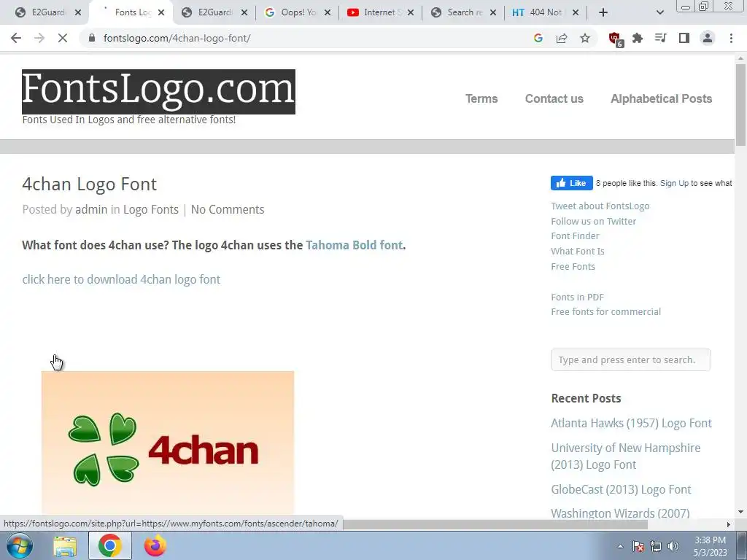Image resolution: width=747 pixels, height=560 pixels.
Task: Go back to previous page
Action: coord(16,38)
